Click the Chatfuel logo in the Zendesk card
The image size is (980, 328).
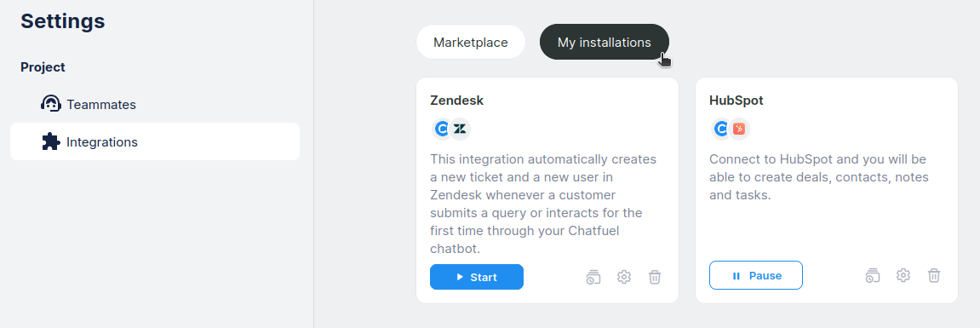point(441,129)
